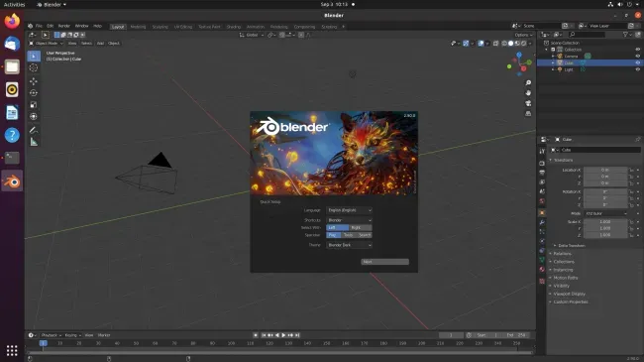The height and width of the screenshot is (362, 644).
Task: Expand the Viewport Display panel
Action: point(569,294)
